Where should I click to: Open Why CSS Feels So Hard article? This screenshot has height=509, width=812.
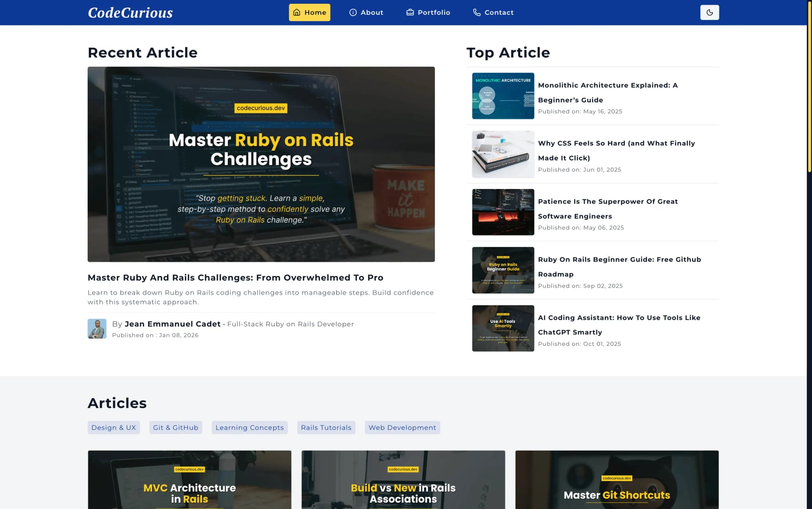click(616, 151)
